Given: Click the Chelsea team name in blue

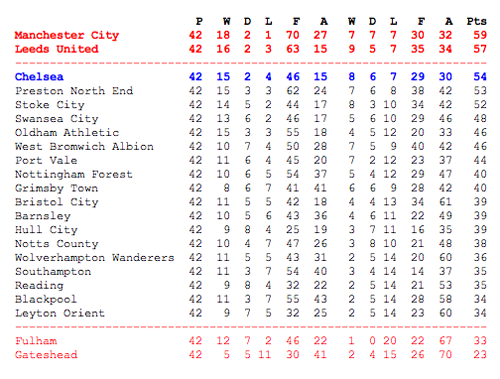Looking at the screenshot, I should (x=39, y=77).
